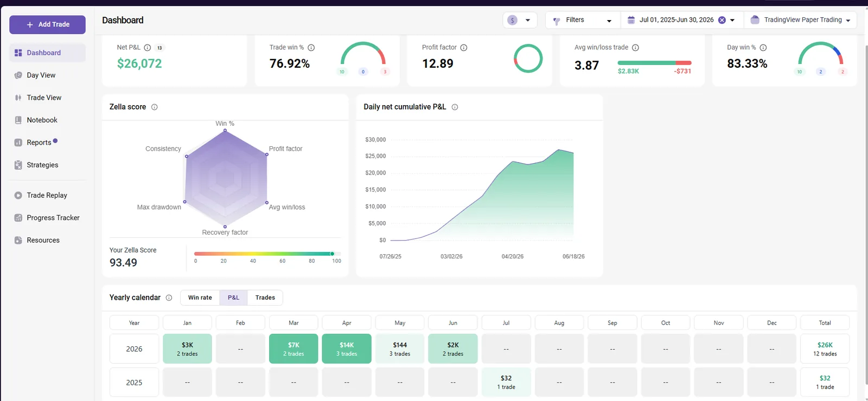Expand the currency dropdown arrow
Image resolution: width=868 pixels, height=401 pixels.
[528, 20]
